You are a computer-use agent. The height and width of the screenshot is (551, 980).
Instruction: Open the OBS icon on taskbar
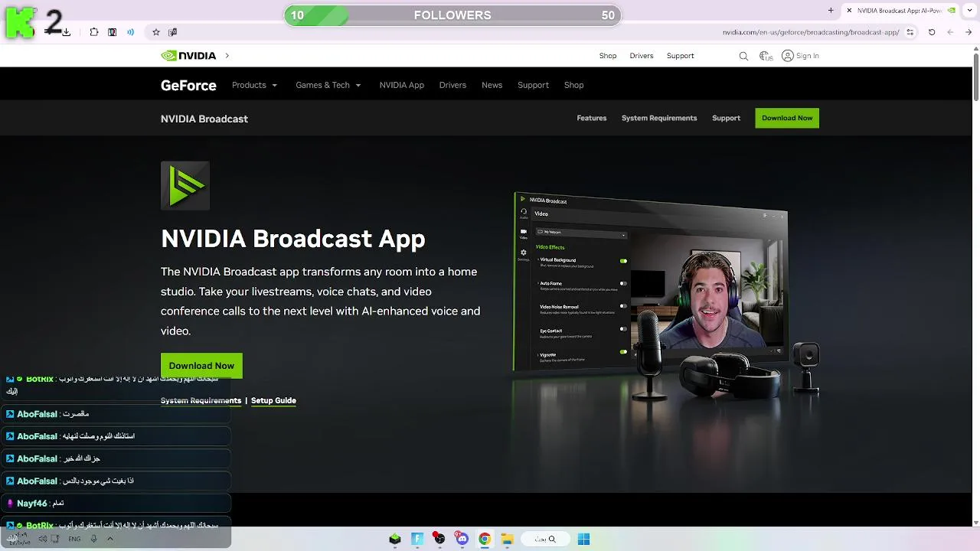pyautogui.click(x=439, y=539)
